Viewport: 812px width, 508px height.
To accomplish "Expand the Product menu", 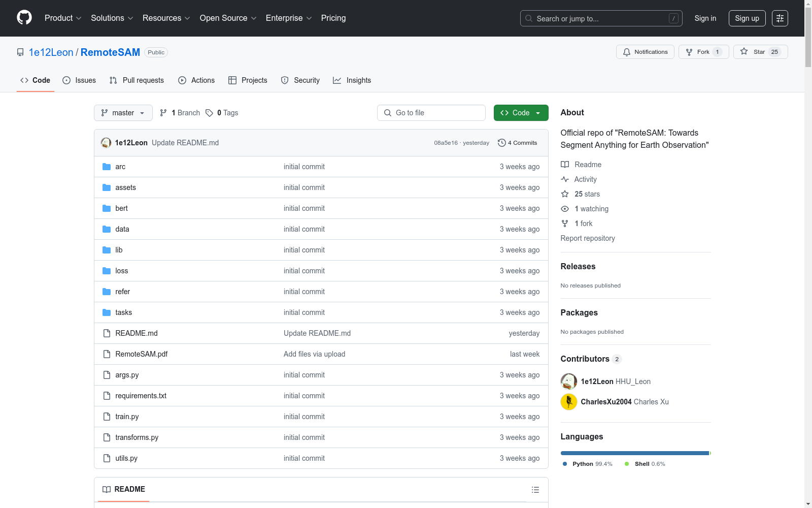I will [x=63, y=18].
